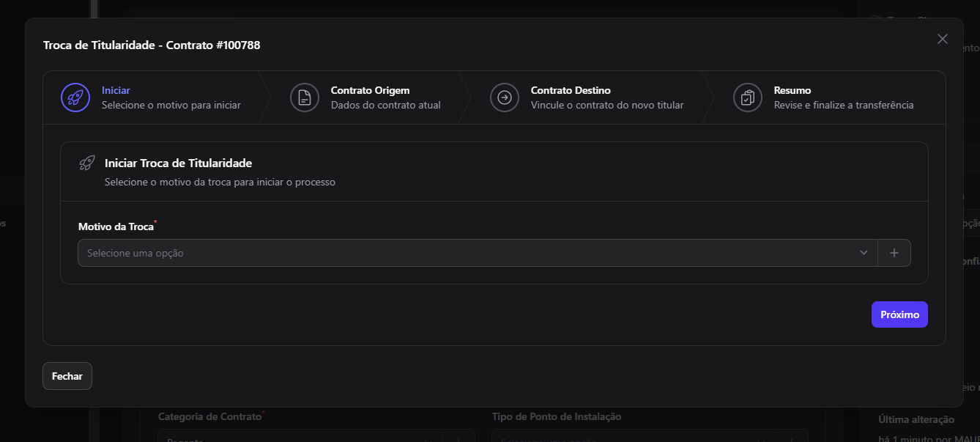The image size is (980, 442).
Task: Click the Fechar button
Action: point(67,376)
